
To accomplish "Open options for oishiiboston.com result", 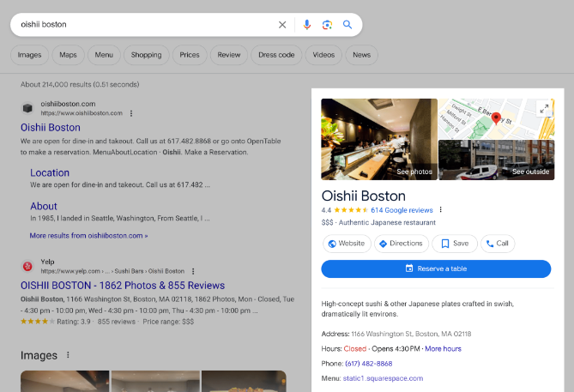I will [131, 113].
